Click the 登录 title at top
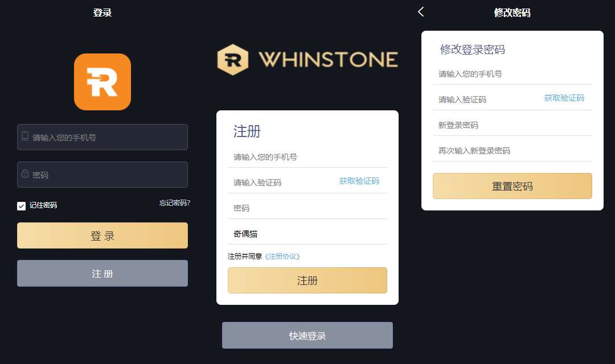This screenshot has height=364, width=615. coord(102,13)
